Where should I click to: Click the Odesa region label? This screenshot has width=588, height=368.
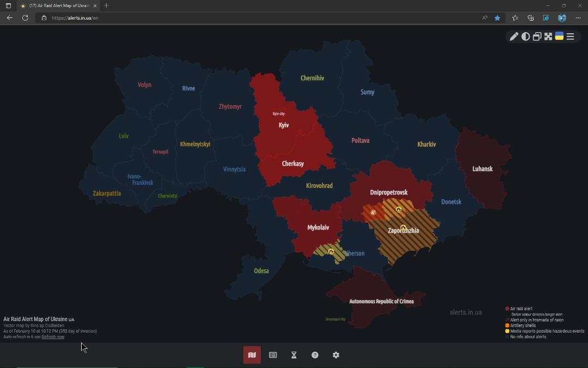pos(261,271)
